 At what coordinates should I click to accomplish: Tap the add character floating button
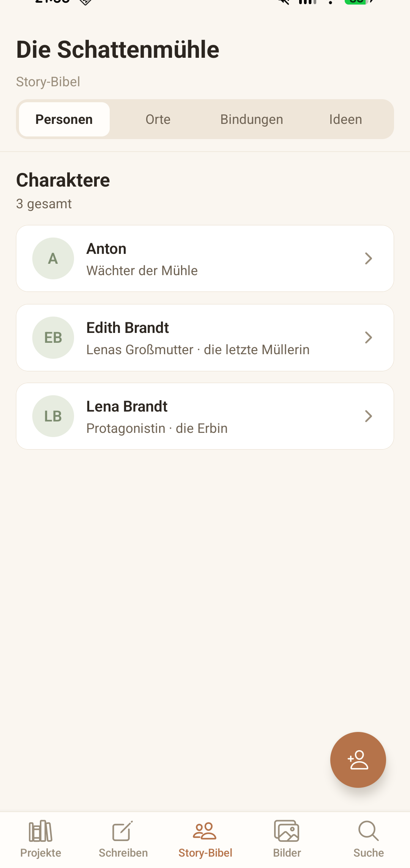(358, 760)
